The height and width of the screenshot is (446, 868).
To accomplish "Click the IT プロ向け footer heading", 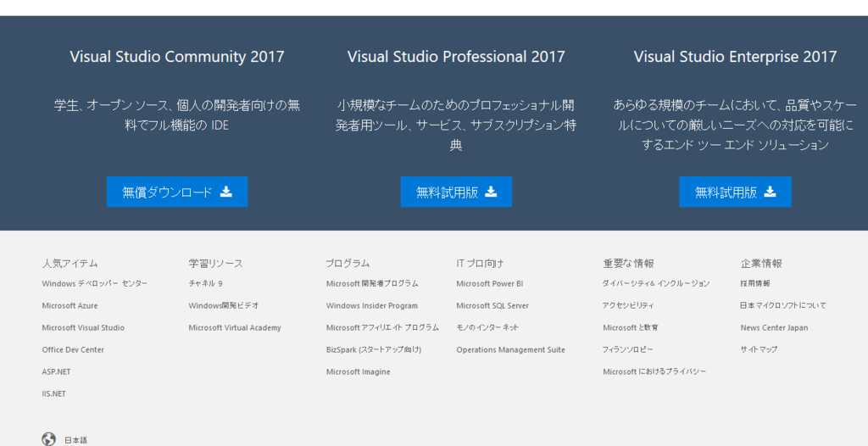I will (x=480, y=264).
